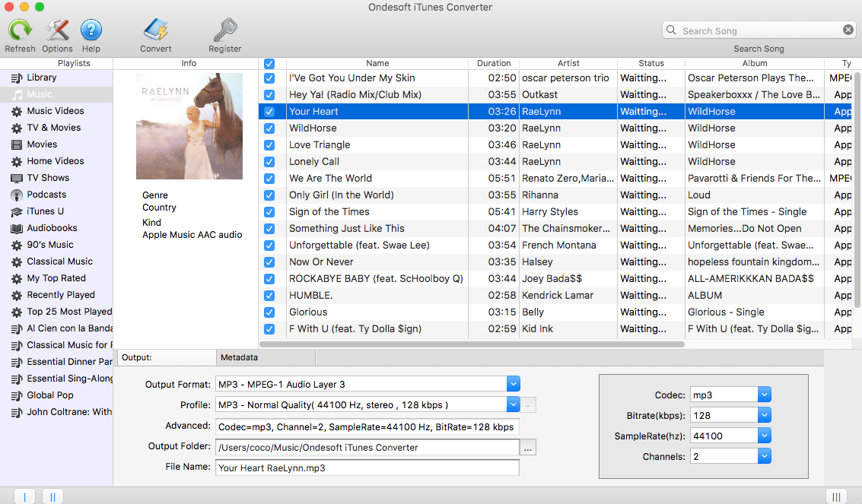Uncheck the Hey Ya! song checkbox
The height and width of the screenshot is (504, 862).
tap(270, 94)
